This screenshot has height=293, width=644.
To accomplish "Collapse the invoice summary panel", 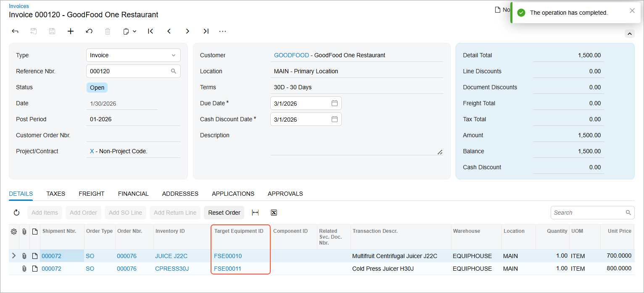I will (x=629, y=34).
